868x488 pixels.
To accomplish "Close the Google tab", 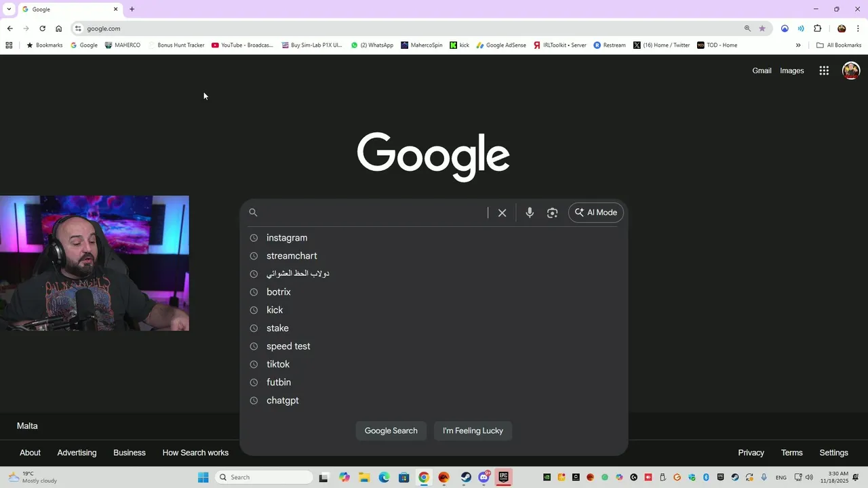I will coord(115,9).
